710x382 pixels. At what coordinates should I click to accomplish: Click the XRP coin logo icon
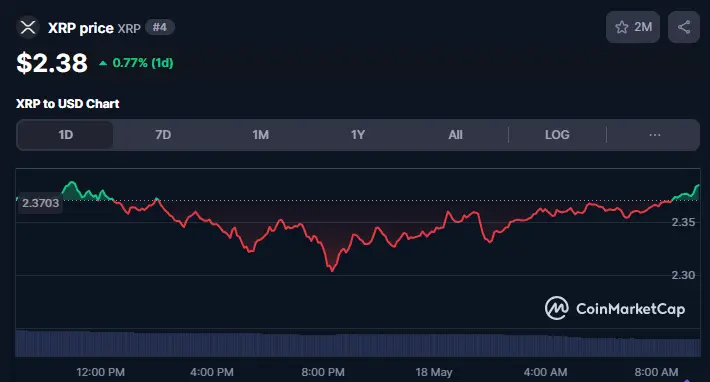pyautogui.click(x=28, y=28)
